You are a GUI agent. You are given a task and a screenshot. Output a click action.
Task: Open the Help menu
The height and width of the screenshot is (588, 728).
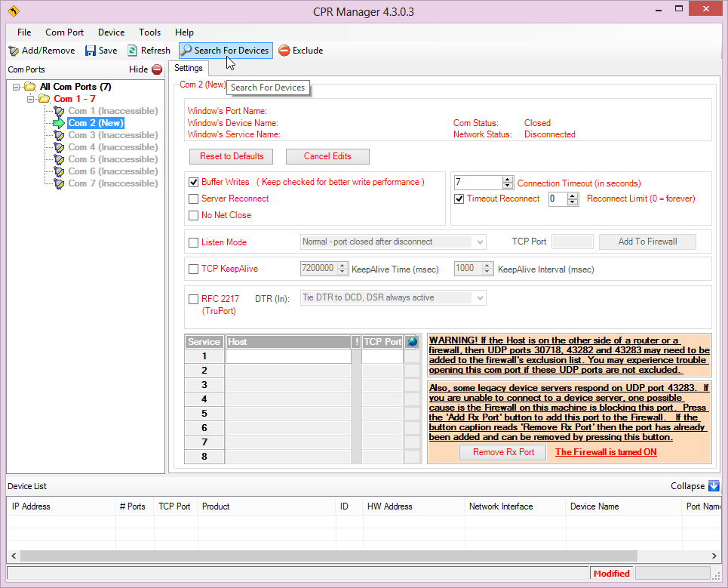pos(184,32)
